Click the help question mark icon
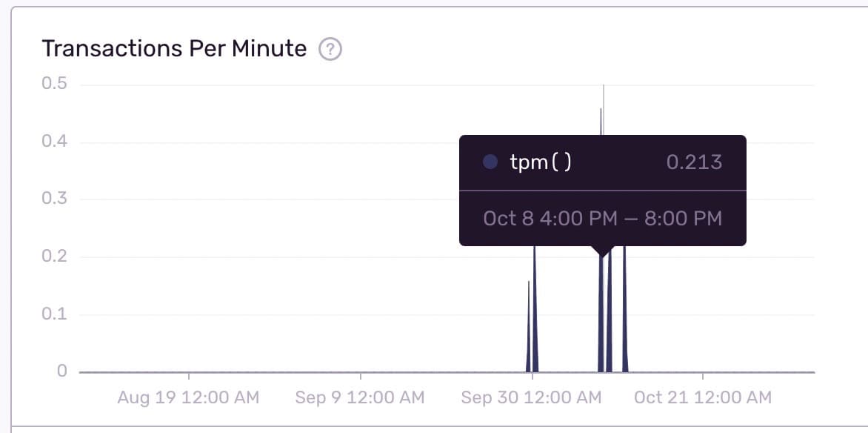Viewport: 868px width, 433px height. coord(330,50)
